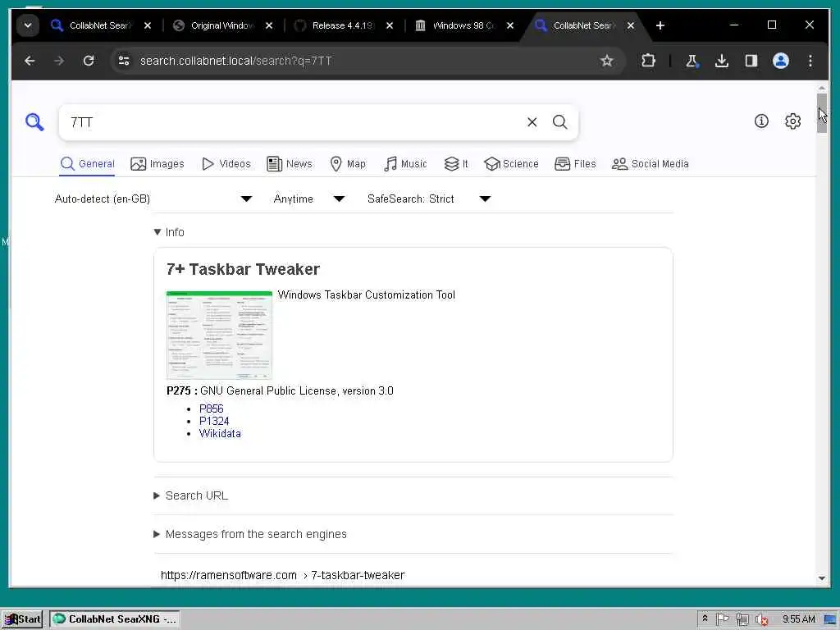This screenshot has width=840, height=630.
Task: Open Chrome three-dot menu
Action: [x=810, y=61]
